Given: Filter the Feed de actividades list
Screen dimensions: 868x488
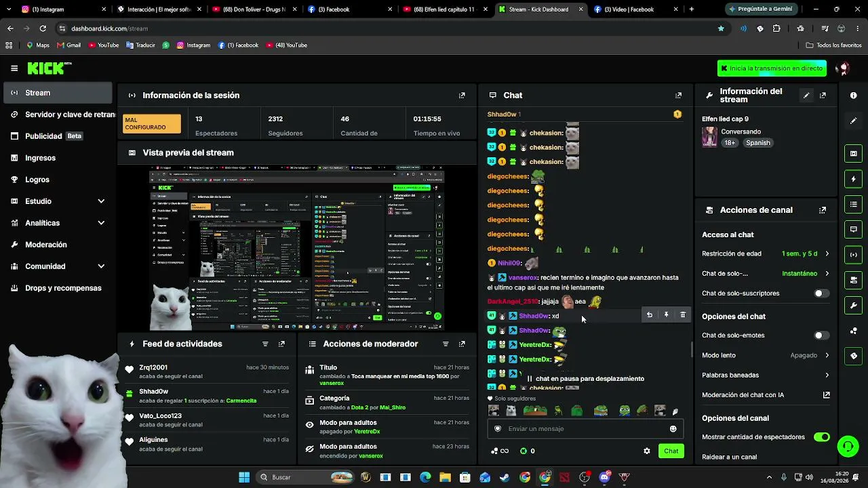Looking at the screenshot, I should (265, 344).
